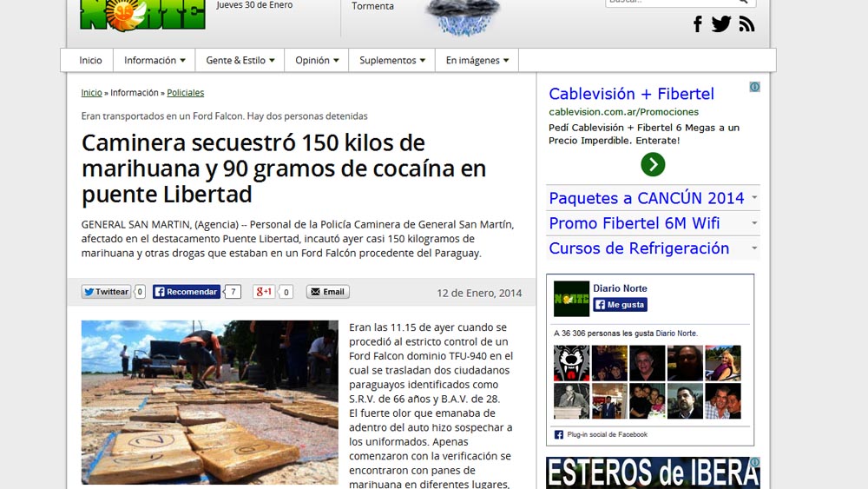868x489 pixels.
Task: Open the Paquetes a CANCÚN 2014 link
Action: (x=646, y=198)
